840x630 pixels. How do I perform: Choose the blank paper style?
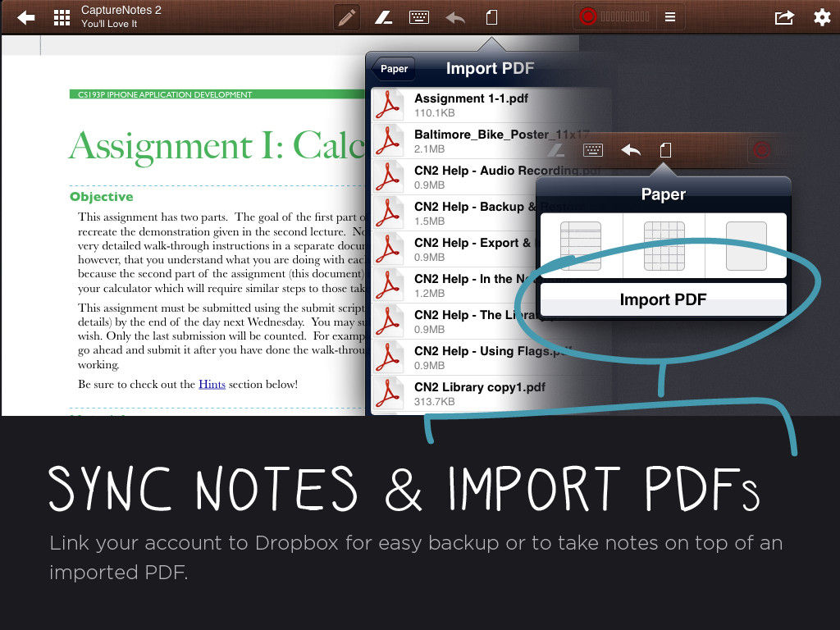(x=746, y=246)
